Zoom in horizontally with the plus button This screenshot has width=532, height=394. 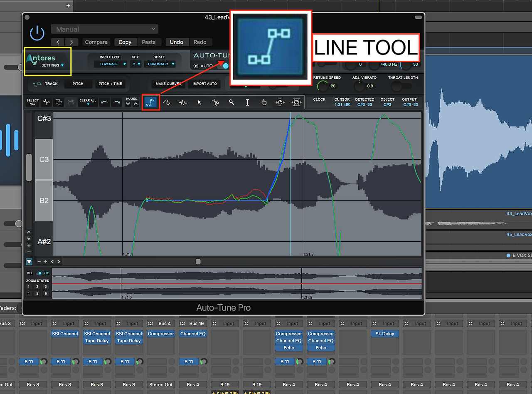(46, 262)
